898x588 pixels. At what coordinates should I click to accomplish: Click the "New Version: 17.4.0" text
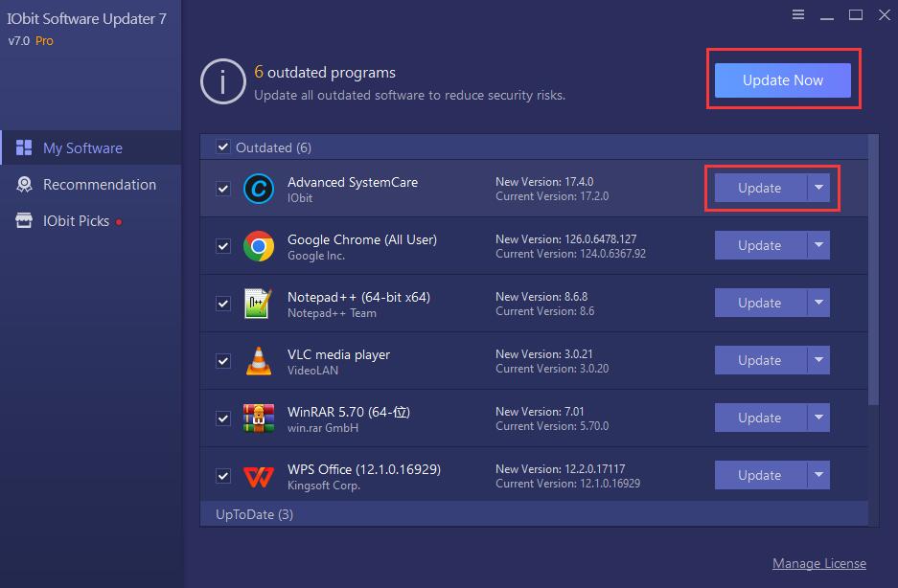tap(544, 182)
